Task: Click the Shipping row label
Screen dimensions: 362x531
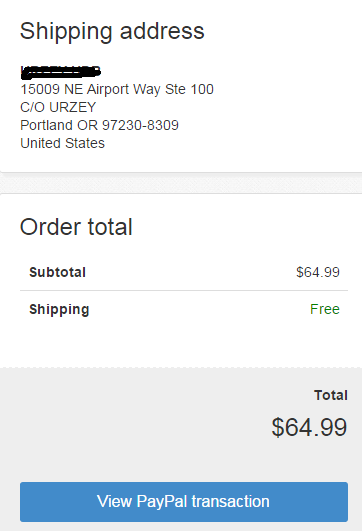Action: (59, 310)
